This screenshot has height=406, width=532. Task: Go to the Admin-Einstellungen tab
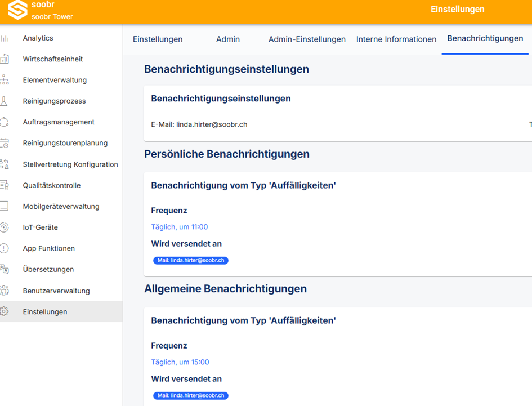point(307,39)
